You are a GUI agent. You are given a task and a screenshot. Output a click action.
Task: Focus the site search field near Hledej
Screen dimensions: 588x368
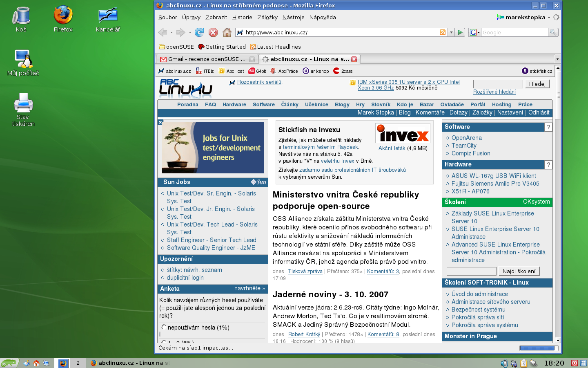click(498, 84)
